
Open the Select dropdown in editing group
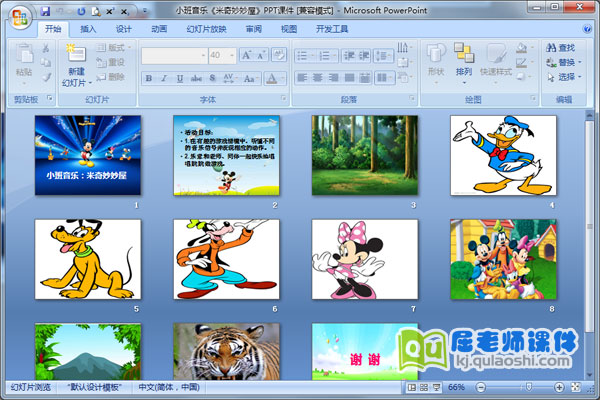(x=563, y=77)
